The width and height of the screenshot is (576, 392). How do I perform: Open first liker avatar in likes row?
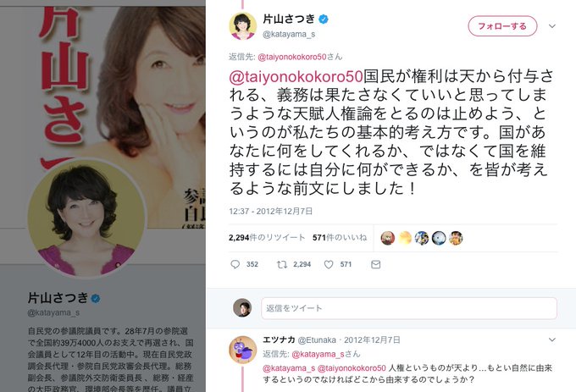388,238
